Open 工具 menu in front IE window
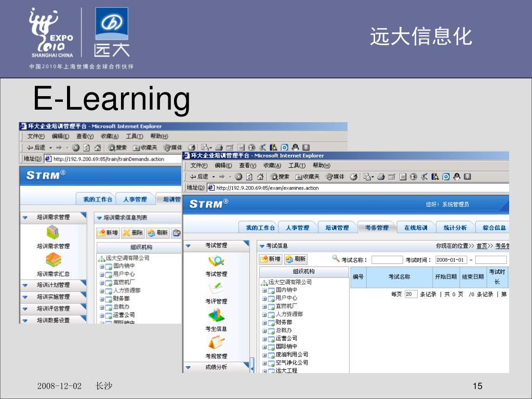532x399 pixels. tap(297, 166)
